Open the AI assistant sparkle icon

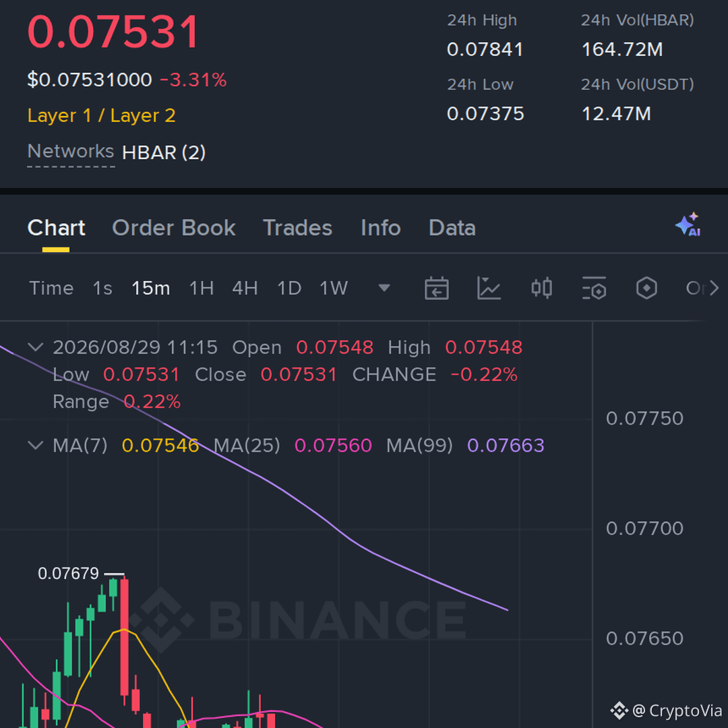(x=688, y=225)
